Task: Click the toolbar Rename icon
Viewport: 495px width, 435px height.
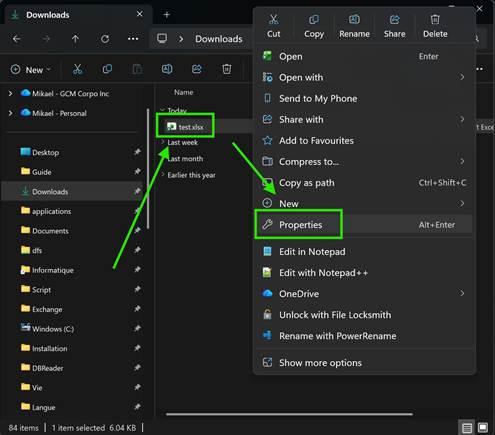Action: tap(167, 69)
